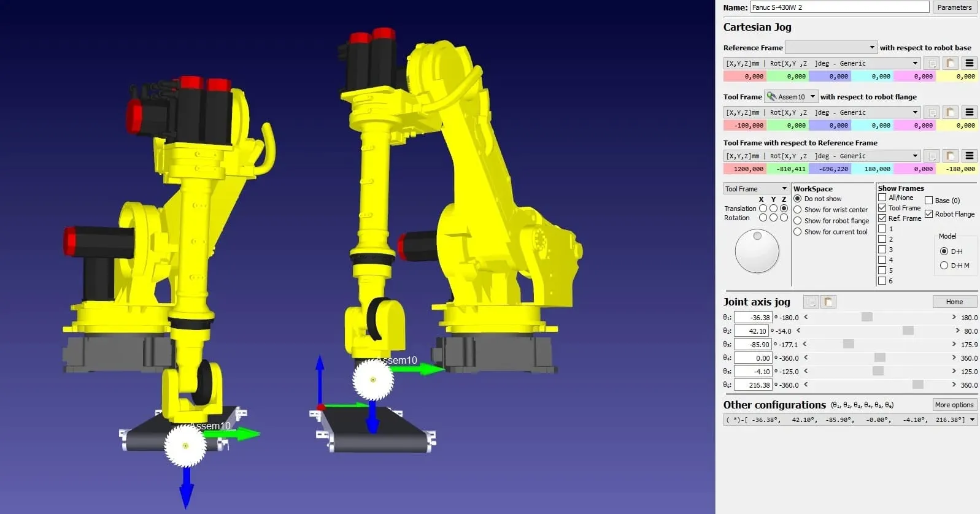Open the Reference Frame row hamburger menu
Viewport: 980px width, 514px height.
[970, 63]
